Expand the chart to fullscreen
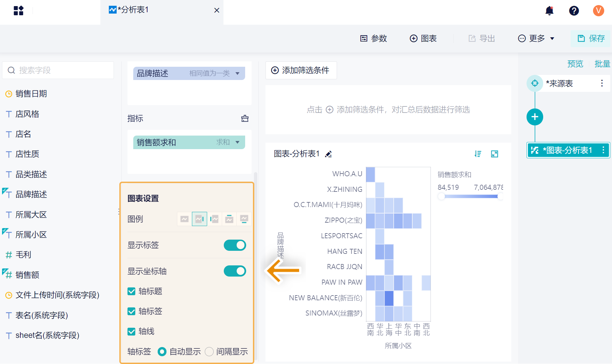Viewport: 612px width, 364px height. 495,154
